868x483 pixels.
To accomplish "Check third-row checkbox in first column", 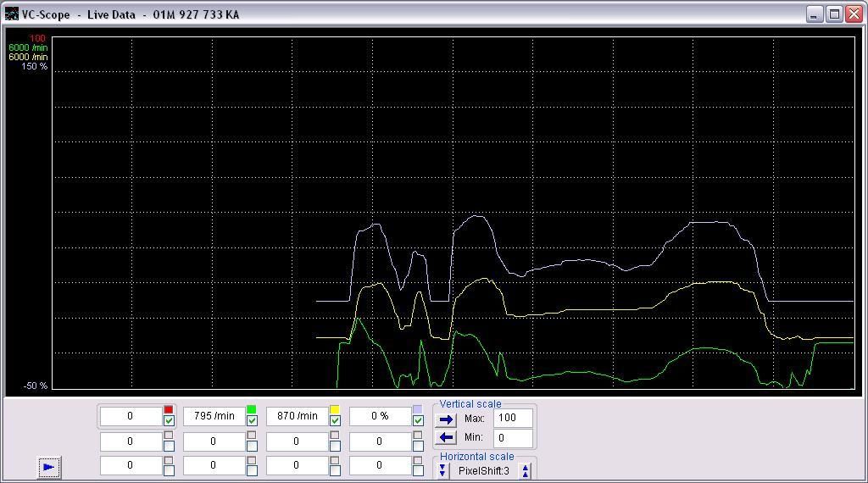I will (169, 470).
